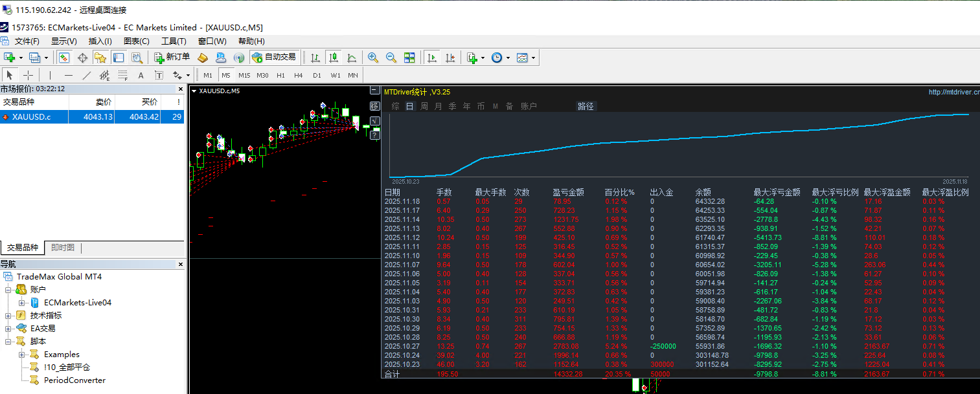Image resolution: width=980 pixels, height=394 pixels.
Task: Select the 周 weekly statistics tab
Action: (424, 106)
